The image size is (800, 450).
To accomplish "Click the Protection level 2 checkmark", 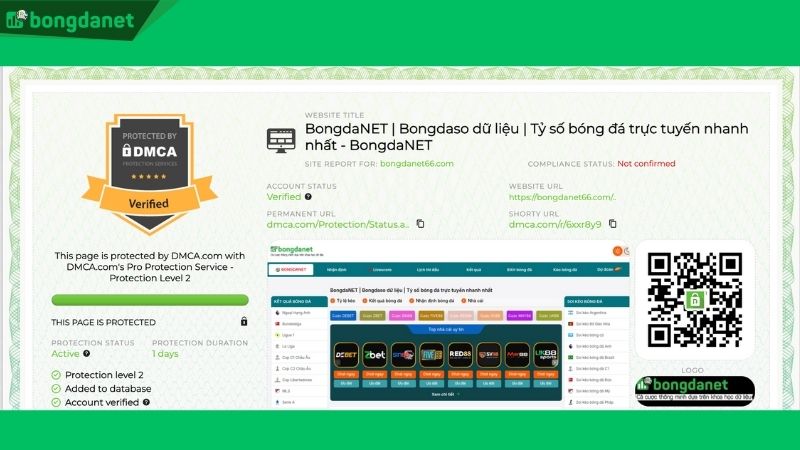I will (x=56, y=375).
